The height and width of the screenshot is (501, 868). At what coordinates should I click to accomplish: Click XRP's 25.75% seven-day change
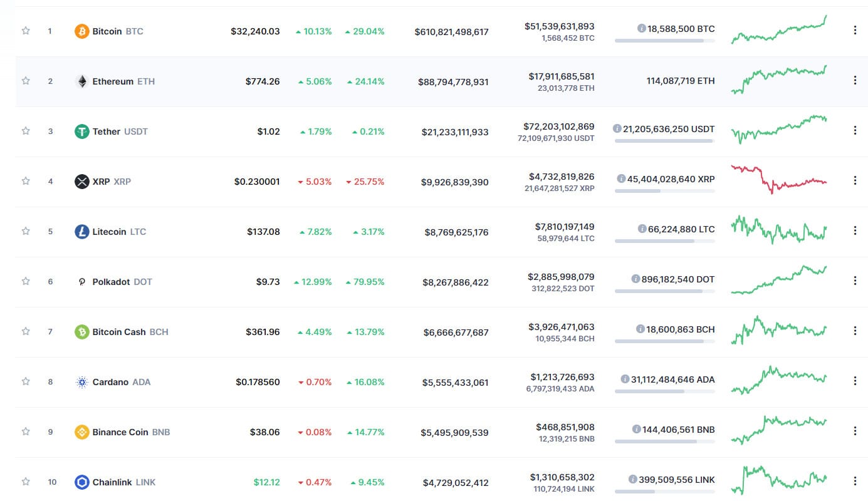(x=365, y=182)
